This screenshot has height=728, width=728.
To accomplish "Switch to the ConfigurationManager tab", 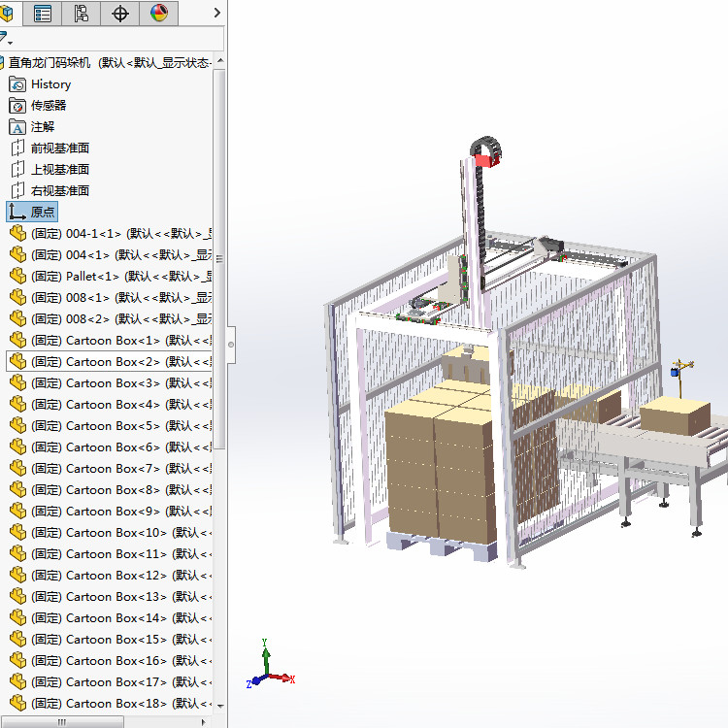I will coord(82,13).
